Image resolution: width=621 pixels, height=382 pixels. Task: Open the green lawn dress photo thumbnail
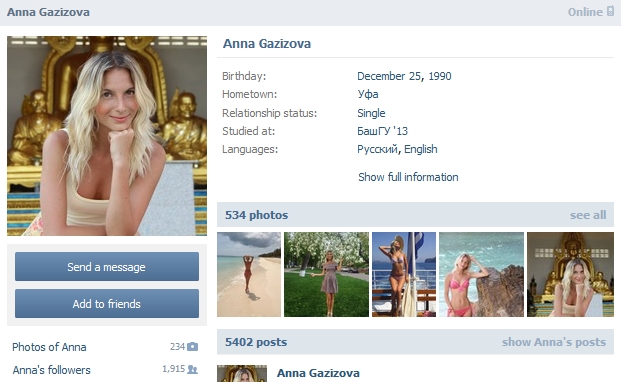(x=326, y=274)
